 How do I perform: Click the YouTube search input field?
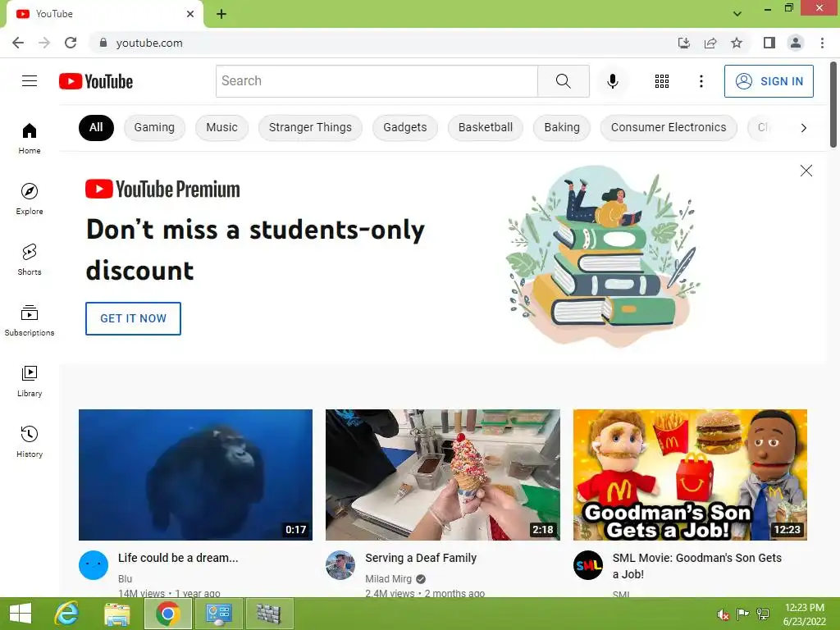377,81
